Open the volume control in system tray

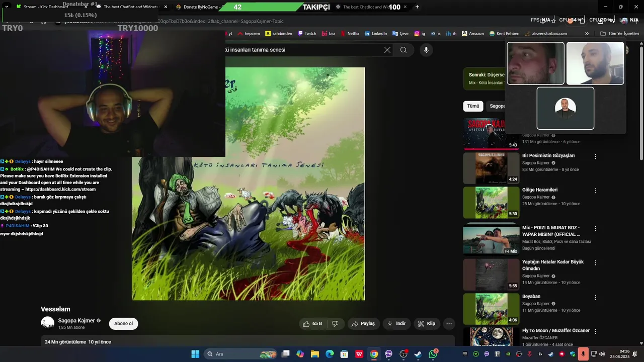click(602, 354)
